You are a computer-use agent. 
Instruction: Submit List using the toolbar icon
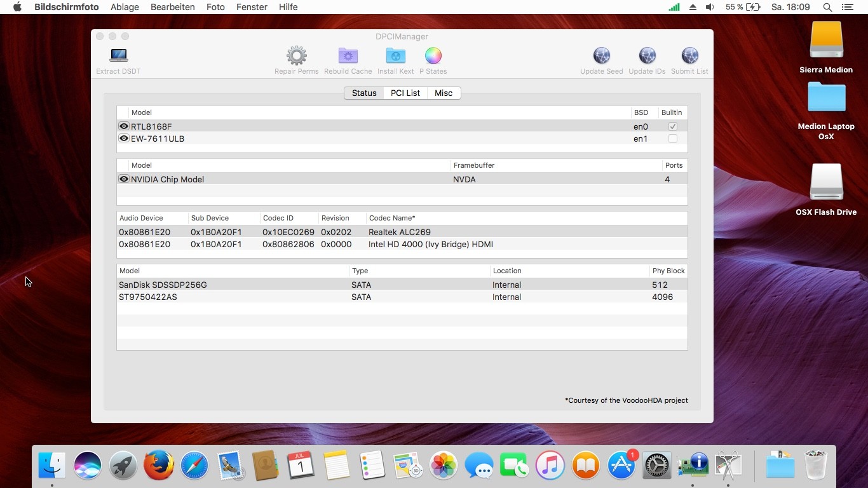[x=689, y=56]
